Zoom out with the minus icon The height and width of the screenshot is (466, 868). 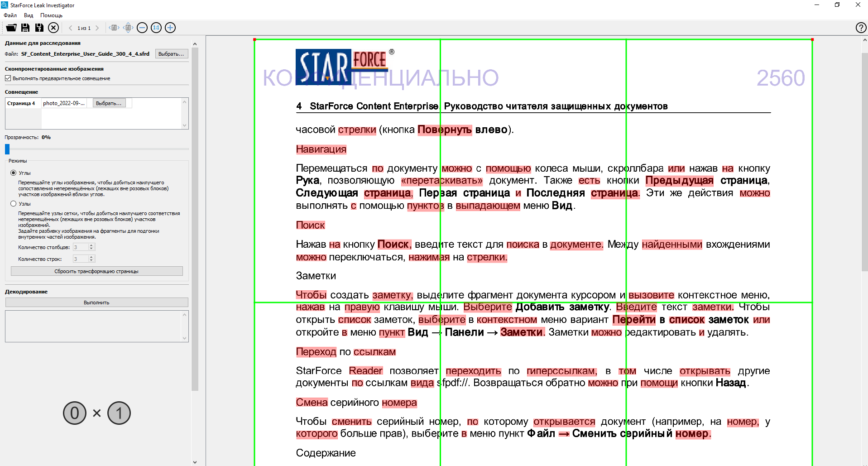142,28
